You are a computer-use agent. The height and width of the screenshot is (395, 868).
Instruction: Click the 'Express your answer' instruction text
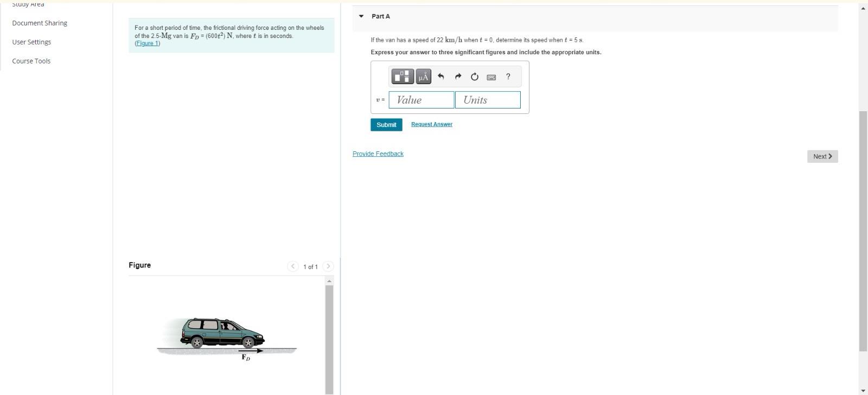[x=486, y=52]
